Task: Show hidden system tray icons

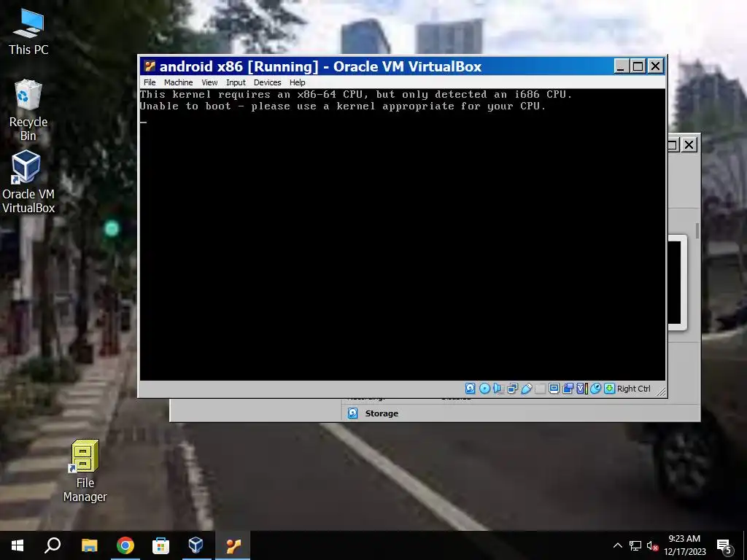Action: (617, 545)
